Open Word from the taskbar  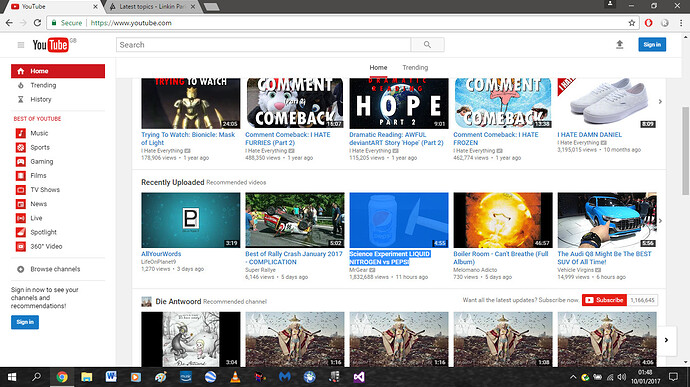click(111, 377)
